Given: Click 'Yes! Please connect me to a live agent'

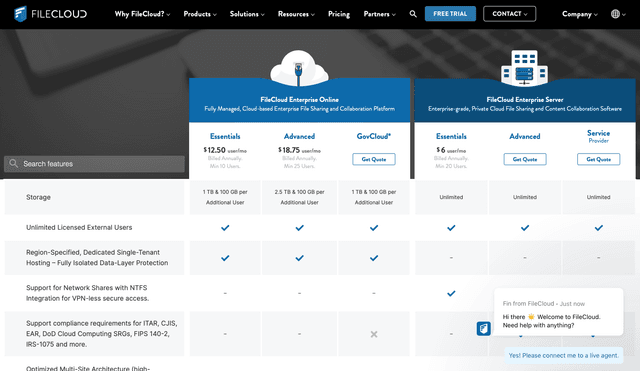Looking at the screenshot, I should point(564,355).
